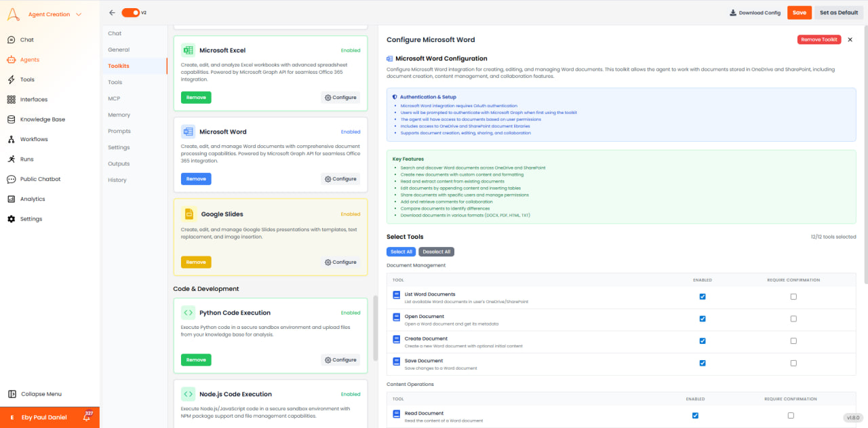This screenshot has width=868, height=428.
Task: Click the notification bell icon
Action: 87,416
